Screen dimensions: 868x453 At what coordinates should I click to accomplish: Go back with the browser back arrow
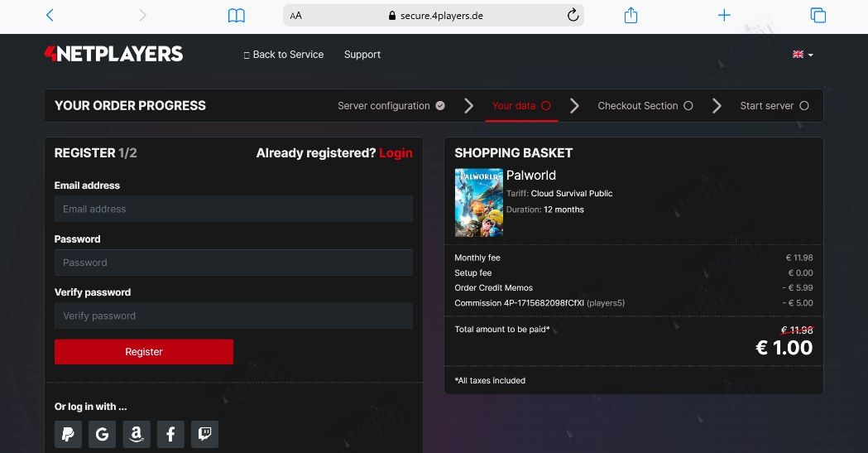[50, 16]
